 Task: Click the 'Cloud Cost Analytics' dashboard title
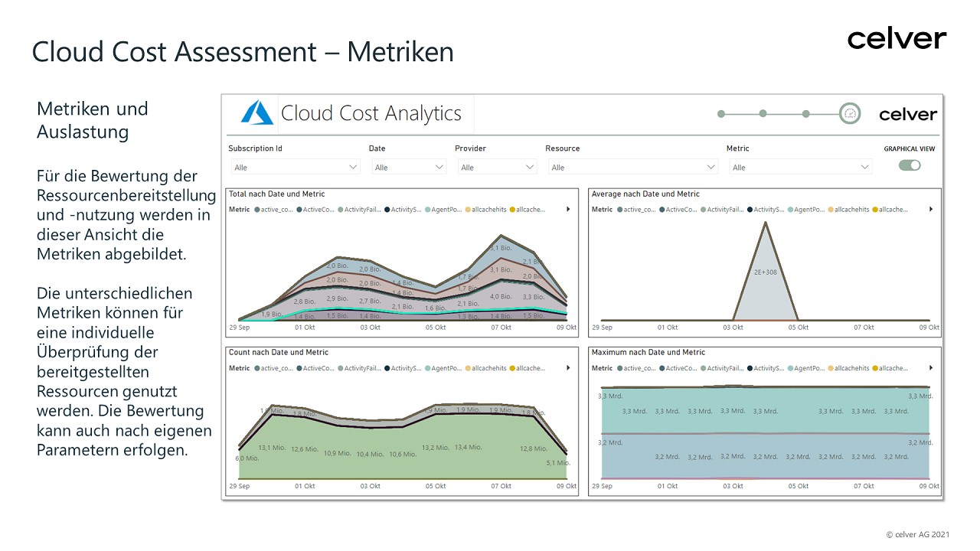[x=371, y=114]
